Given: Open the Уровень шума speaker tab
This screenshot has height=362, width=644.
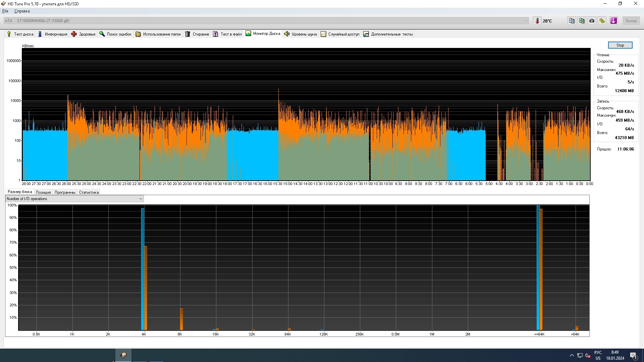Looking at the screenshot, I should click(x=301, y=34).
